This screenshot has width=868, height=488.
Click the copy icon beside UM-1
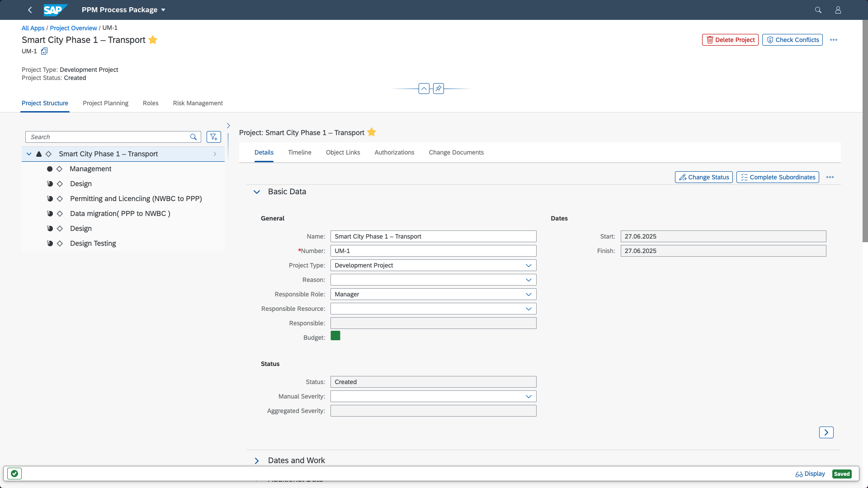(x=44, y=52)
